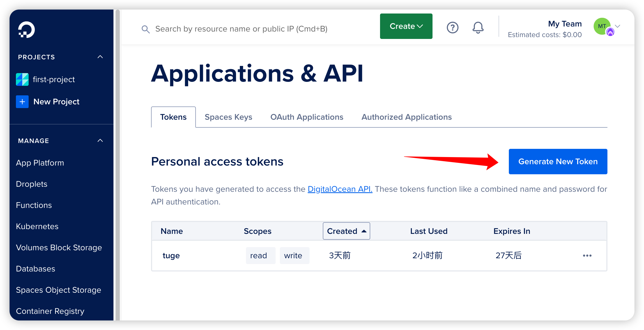Click the 2小时前 last used value
Image resolution: width=644 pixels, height=330 pixels.
click(427, 256)
